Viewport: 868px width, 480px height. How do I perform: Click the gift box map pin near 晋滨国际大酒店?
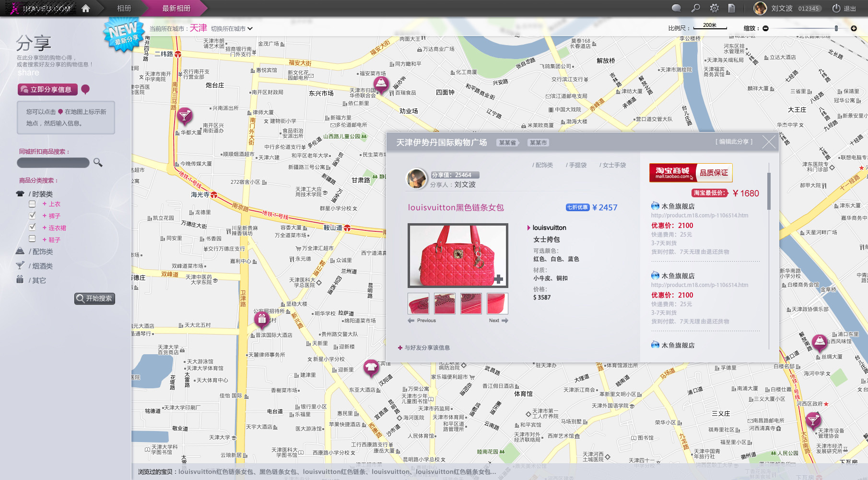click(x=261, y=319)
